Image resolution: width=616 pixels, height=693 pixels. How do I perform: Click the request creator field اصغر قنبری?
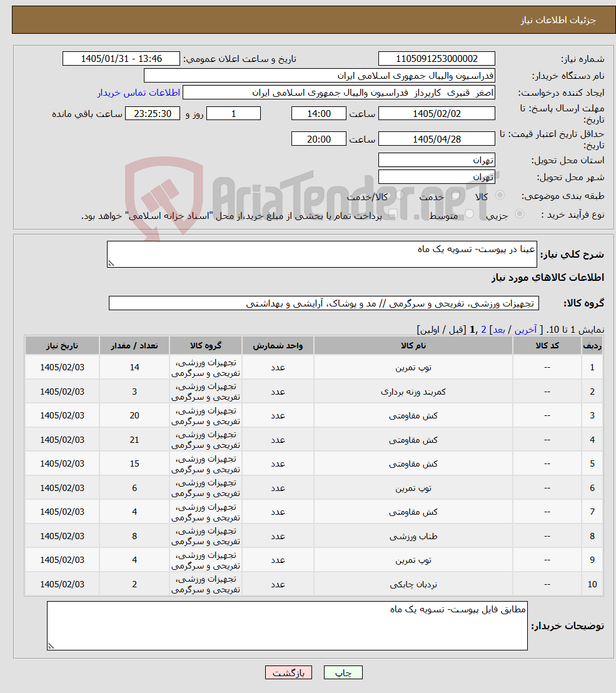[x=338, y=93]
